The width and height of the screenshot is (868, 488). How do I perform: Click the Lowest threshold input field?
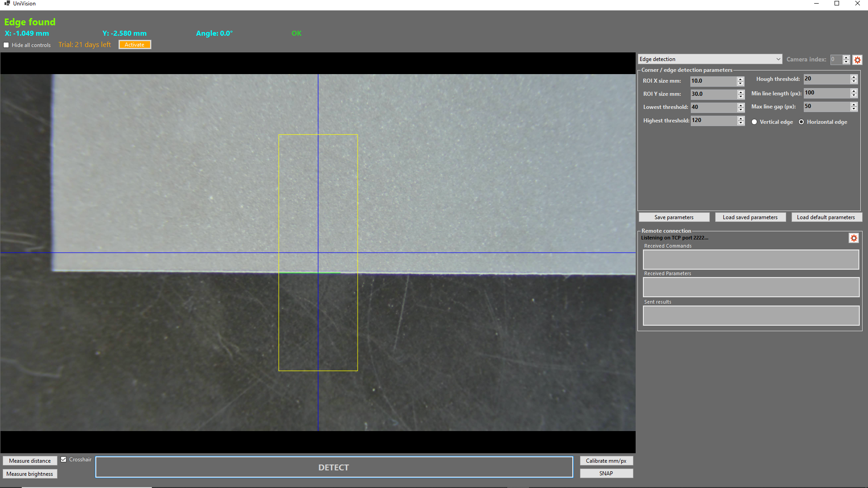point(712,108)
